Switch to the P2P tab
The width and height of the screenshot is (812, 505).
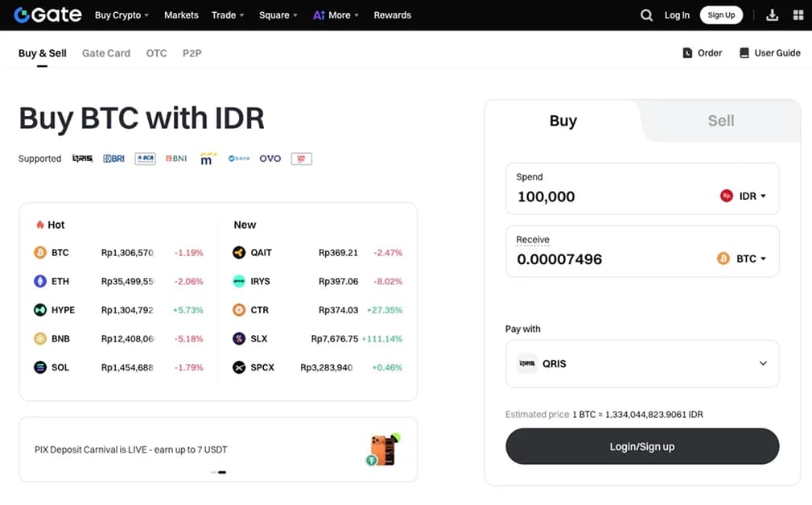pyautogui.click(x=192, y=53)
